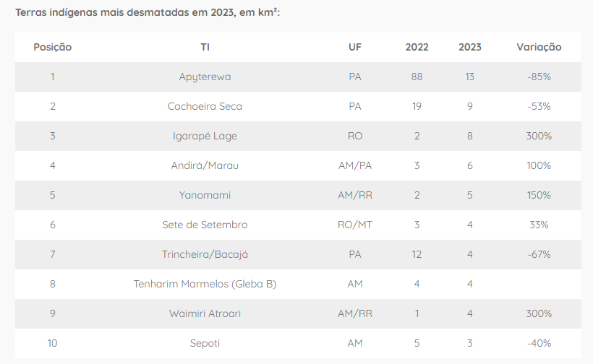Click Sete de Setembro name

(205, 225)
